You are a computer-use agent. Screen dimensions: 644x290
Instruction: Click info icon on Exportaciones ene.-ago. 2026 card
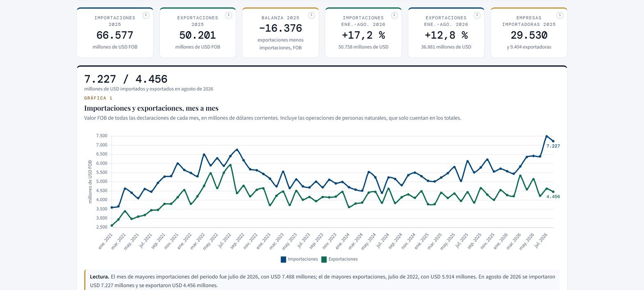click(477, 15)
